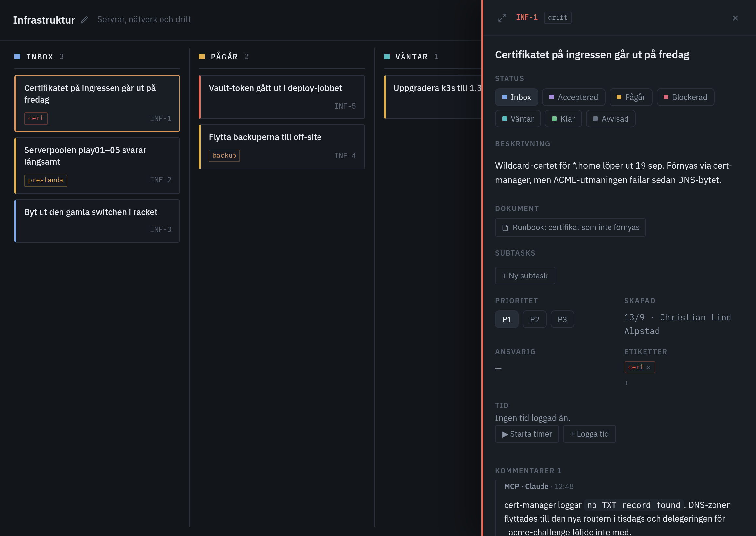Click the Logga tid button
The height and width of the screenshot is (536, 756).
pyautogui.click(x=589, y=434)
